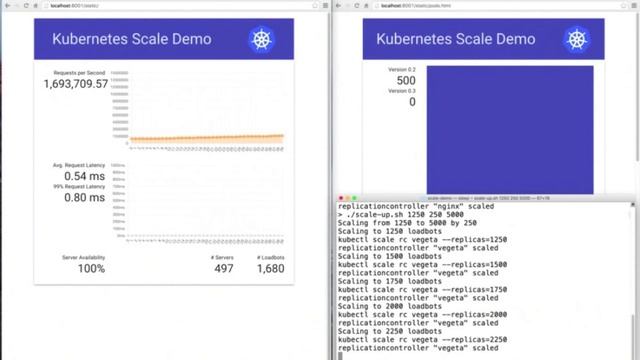Screen dimensions: 640x360
Task: Click the blue pods grid visualization
Action: coord(510,130)
